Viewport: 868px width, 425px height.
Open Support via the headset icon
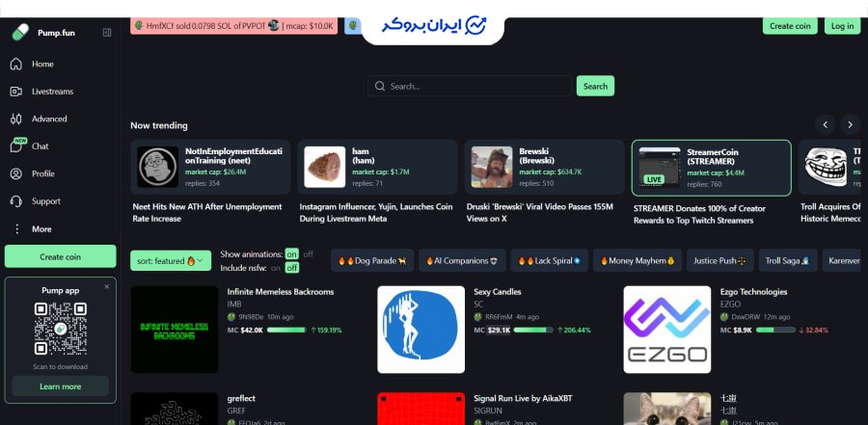point(15,201)
